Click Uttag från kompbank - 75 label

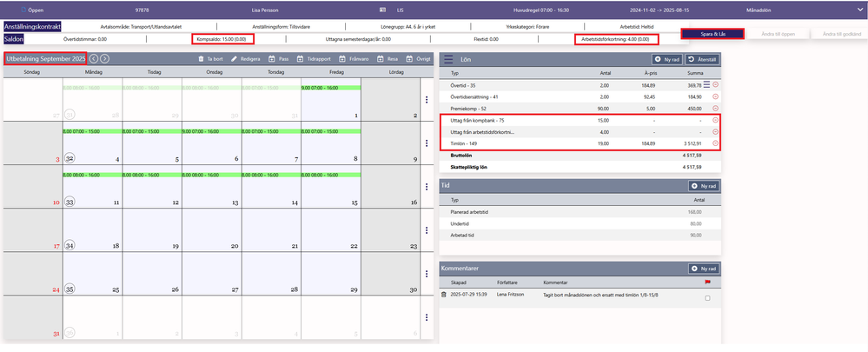pyautogui.click(x=479, y=120)
